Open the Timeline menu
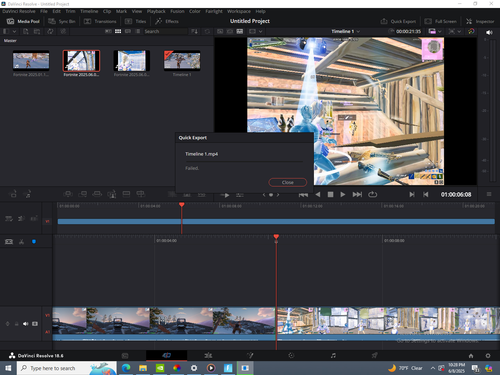The image size is (500, 375). [x=89, y=11]
